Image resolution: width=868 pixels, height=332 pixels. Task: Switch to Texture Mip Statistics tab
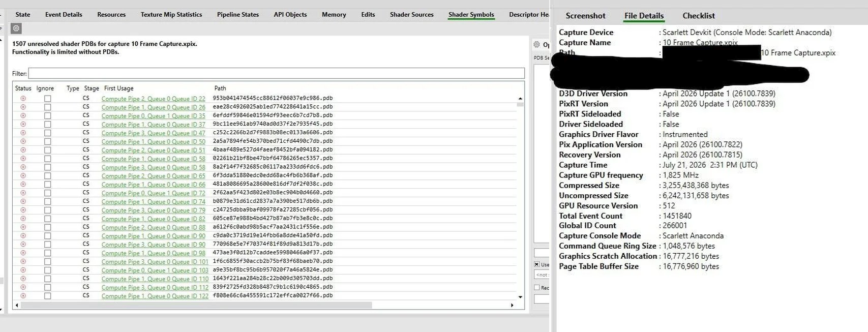click(x=171, y=15)
